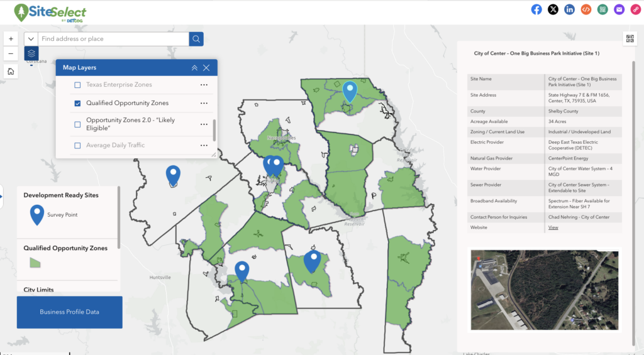
Task: Open search source dropdown arrow
Action: (31, 39)
